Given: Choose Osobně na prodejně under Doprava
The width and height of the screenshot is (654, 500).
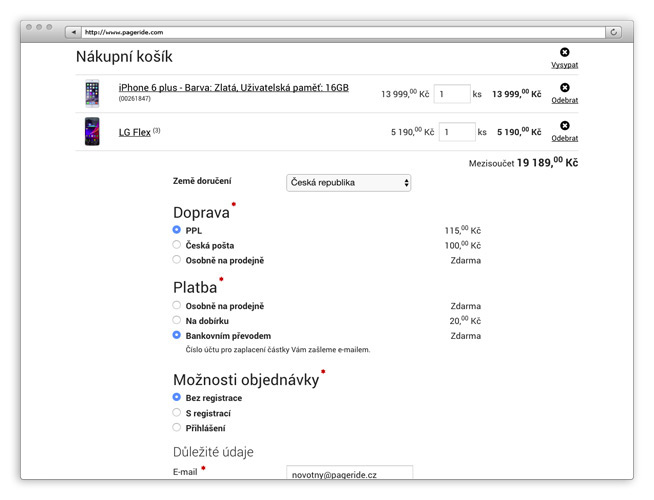Looking at the screenshot, I should pos(177,260).
